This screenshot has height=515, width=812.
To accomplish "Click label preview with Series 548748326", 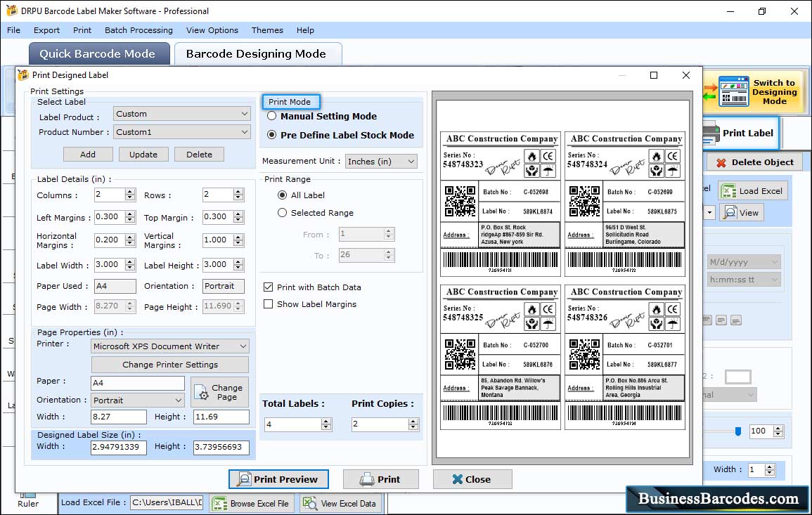I will [x=624, y=357].
